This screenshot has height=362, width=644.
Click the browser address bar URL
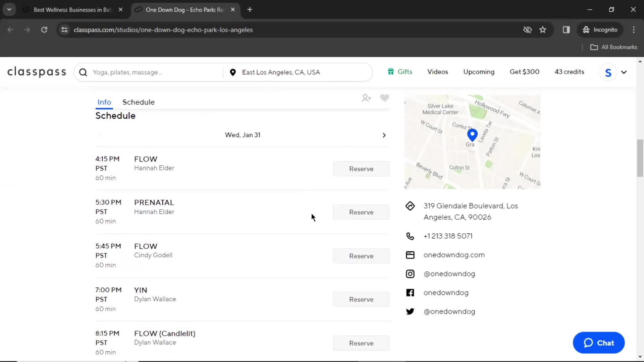coord(163,30)
